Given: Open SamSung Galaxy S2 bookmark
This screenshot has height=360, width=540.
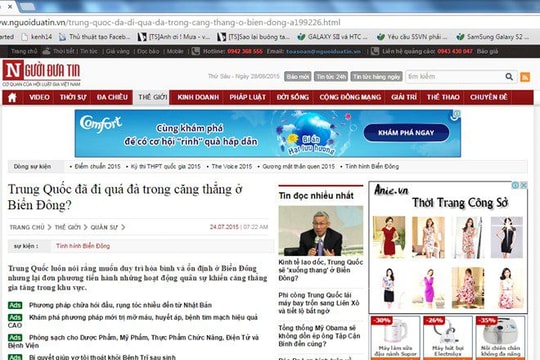Looking at the screenshot, I should [492, 37].
